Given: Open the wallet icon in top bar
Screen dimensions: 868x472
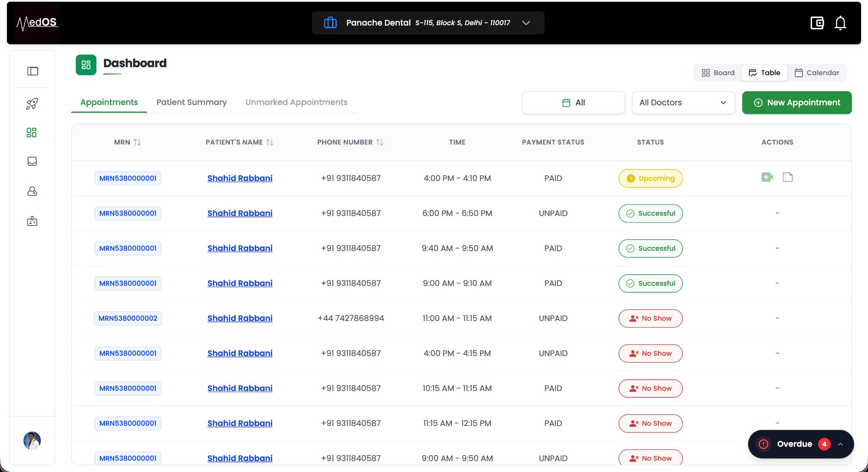Looking at the screenshot, I should [817, 23].
